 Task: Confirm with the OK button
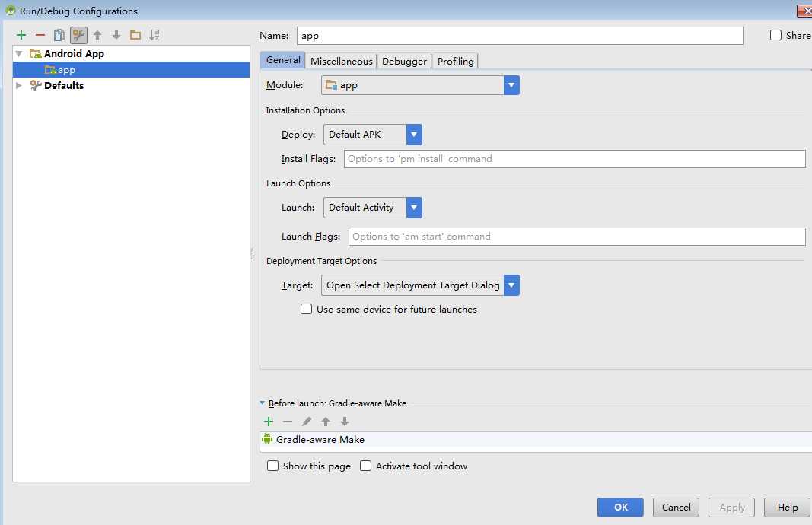click(x=620, y=508)
